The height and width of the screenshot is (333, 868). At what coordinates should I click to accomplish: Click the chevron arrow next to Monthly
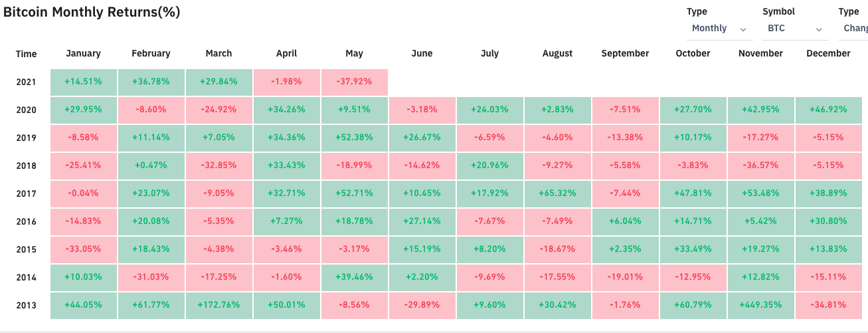[743, 29]
